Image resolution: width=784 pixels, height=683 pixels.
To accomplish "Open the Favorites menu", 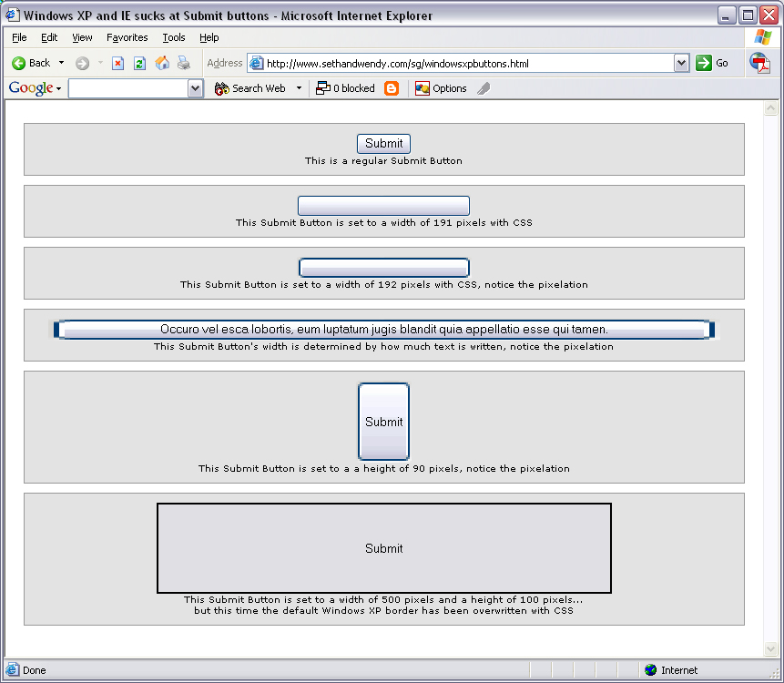I will tap(127, 37).
